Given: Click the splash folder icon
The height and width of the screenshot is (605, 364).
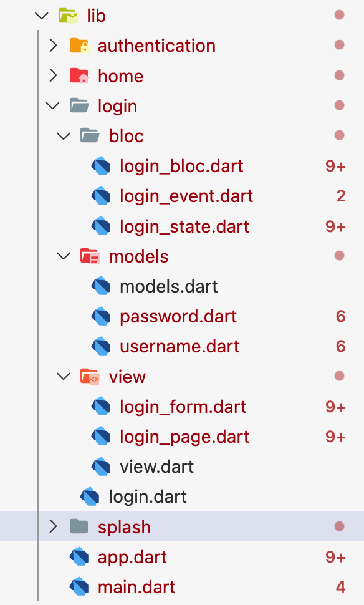Looking at the screenshot, I should pos(79,526).
